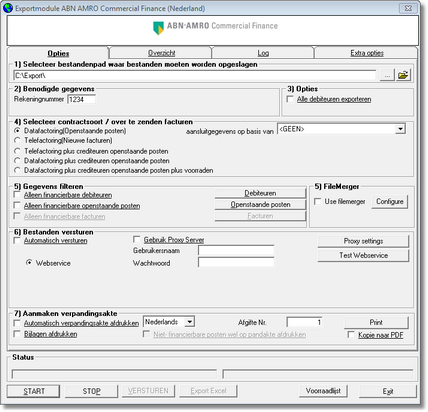This screenshot has width=428, height=412.
Task: Select Datafactoring plus crediteuren plus voorraden option
Action: coord(17,170)
